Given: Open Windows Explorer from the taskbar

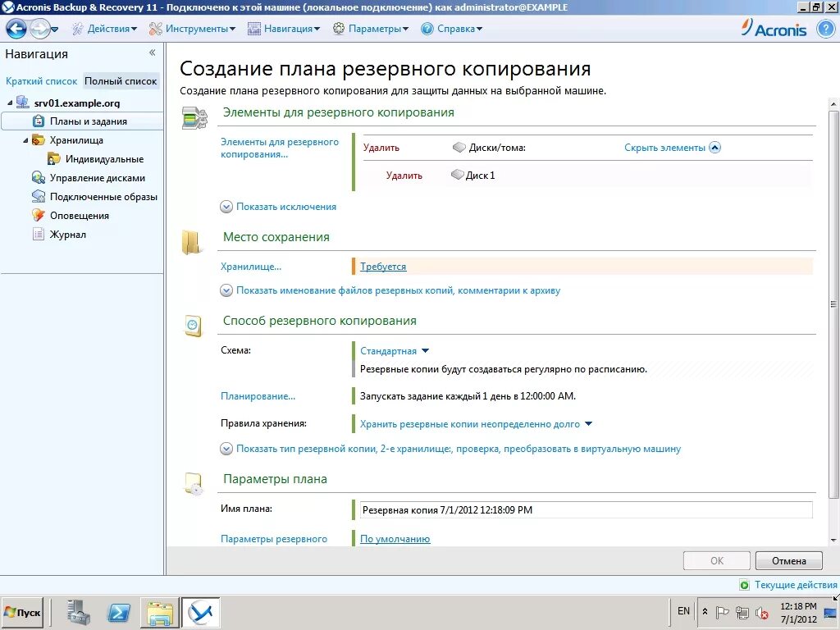Looking at the screenshot, I should [160, 612].
